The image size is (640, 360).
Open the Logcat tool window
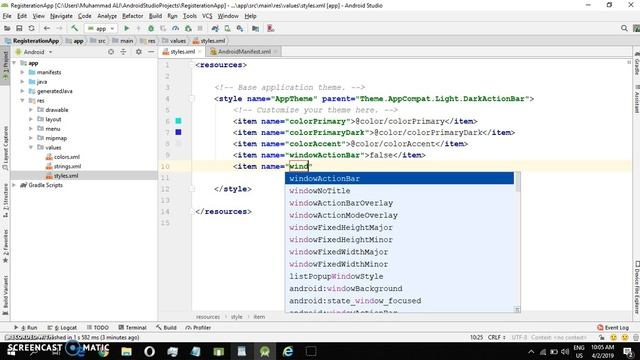(x=62, y=327)
